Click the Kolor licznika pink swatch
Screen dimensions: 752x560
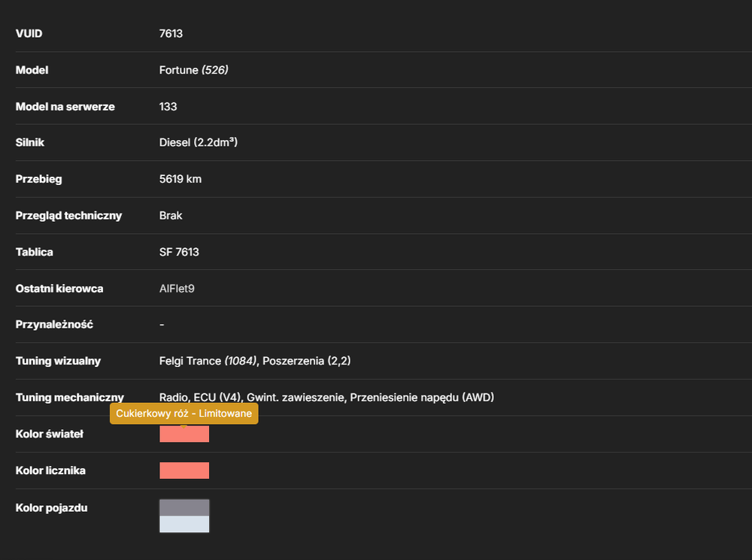(x=184, y=471)
